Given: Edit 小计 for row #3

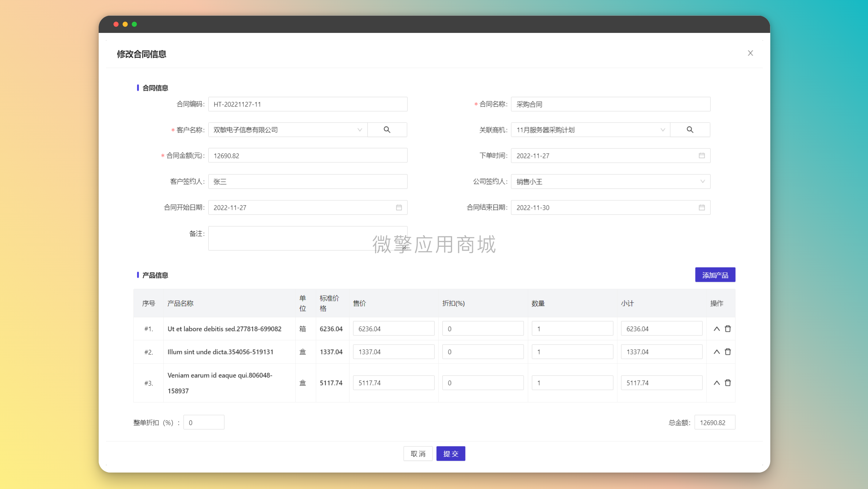Looking at the screenshot, I should tap(662, 383).
